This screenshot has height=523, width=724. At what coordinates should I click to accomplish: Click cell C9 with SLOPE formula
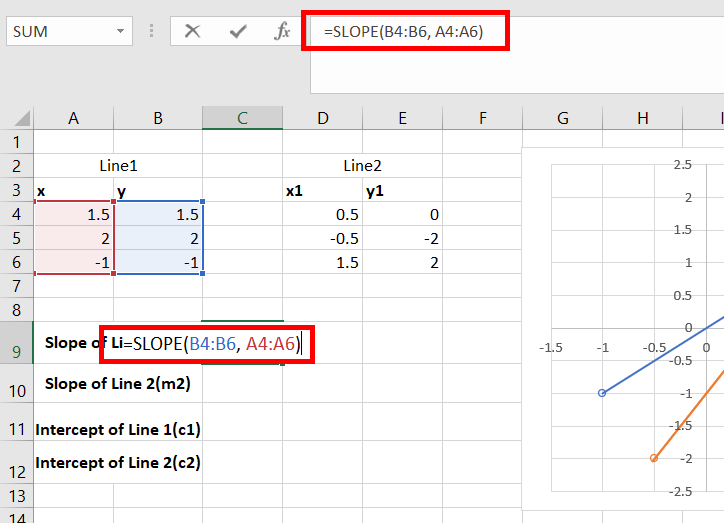pos(242,343)
